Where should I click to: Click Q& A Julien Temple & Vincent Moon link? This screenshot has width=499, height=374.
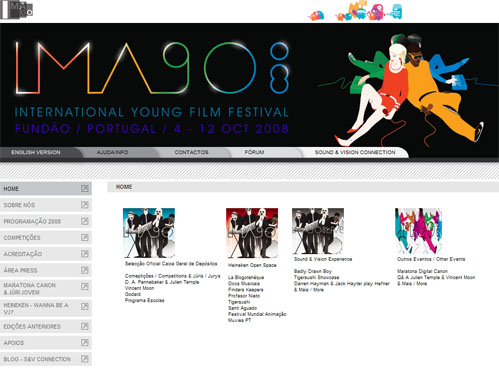(x=436, y=277)
